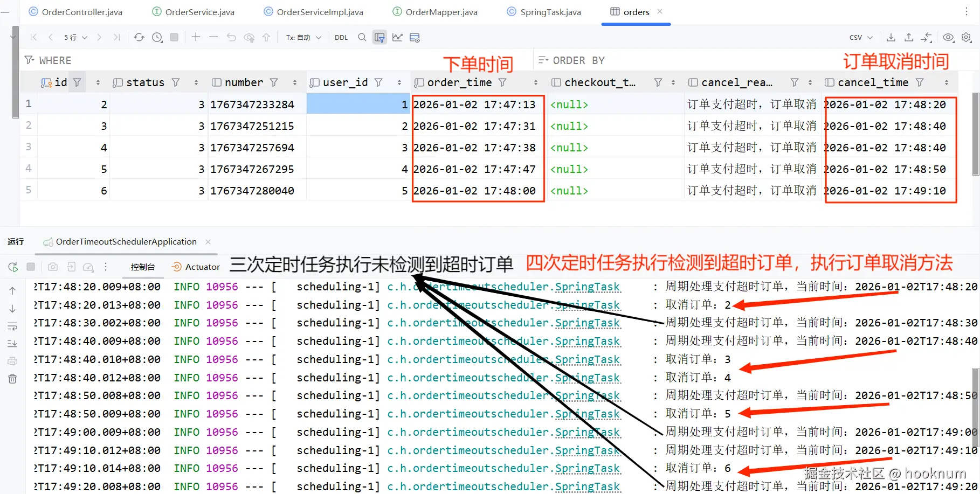
Task: Switch to OrderServiceImpl.java tab
Action: point(313,12)
